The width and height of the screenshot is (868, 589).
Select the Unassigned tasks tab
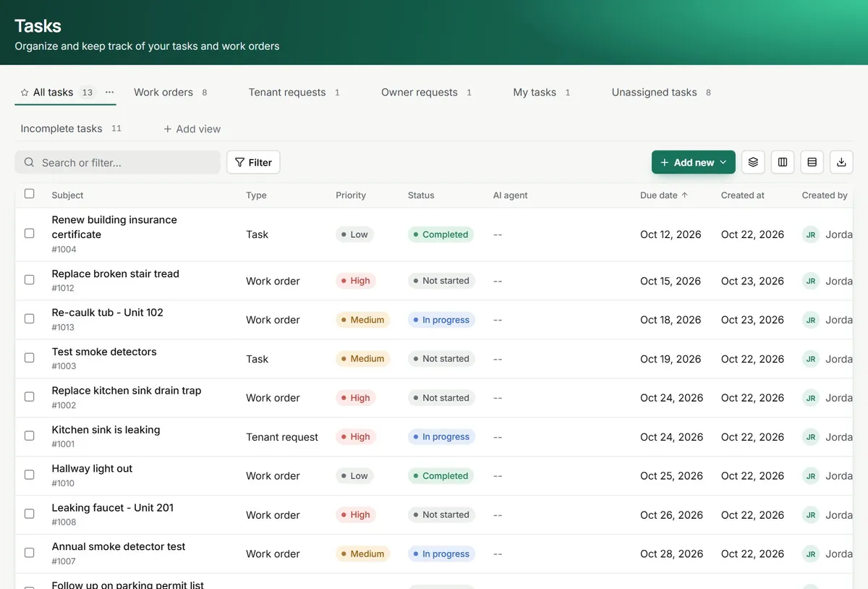(661, 93)
